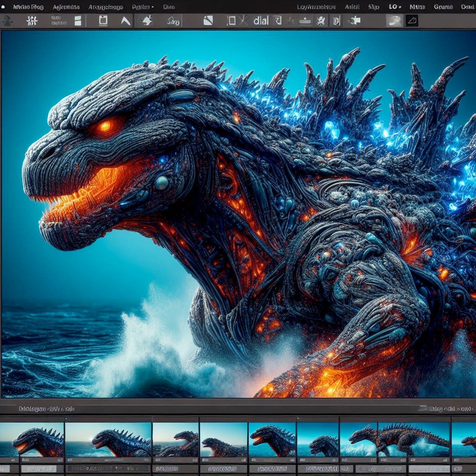Screen dimensions: 476x476
Task: Click the 'dial' label in the toolbar
Action: tap(261, 20)
